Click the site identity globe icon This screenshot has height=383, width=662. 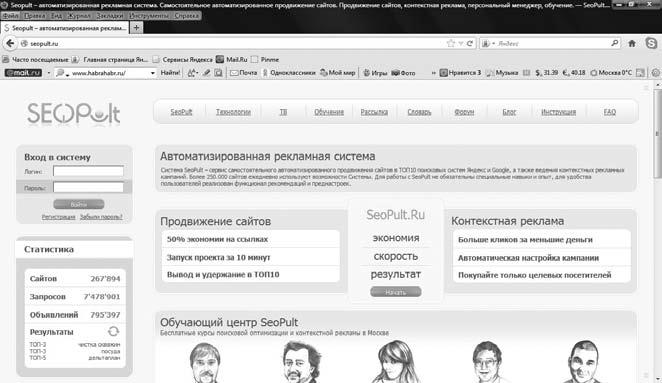24,43
